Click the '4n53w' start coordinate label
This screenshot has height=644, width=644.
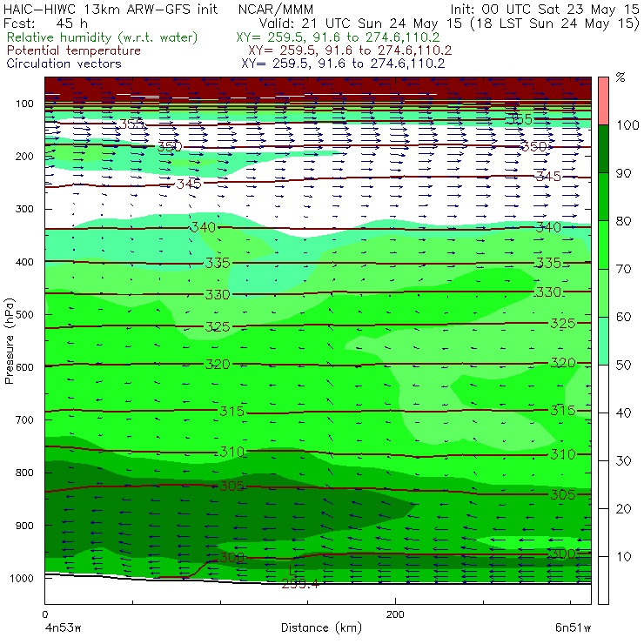tap(64, 628)
